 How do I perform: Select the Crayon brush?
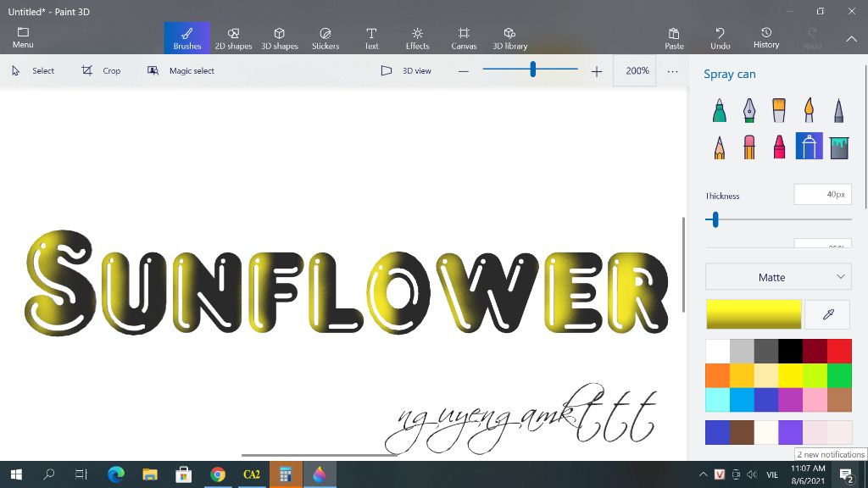coord(779,147)
